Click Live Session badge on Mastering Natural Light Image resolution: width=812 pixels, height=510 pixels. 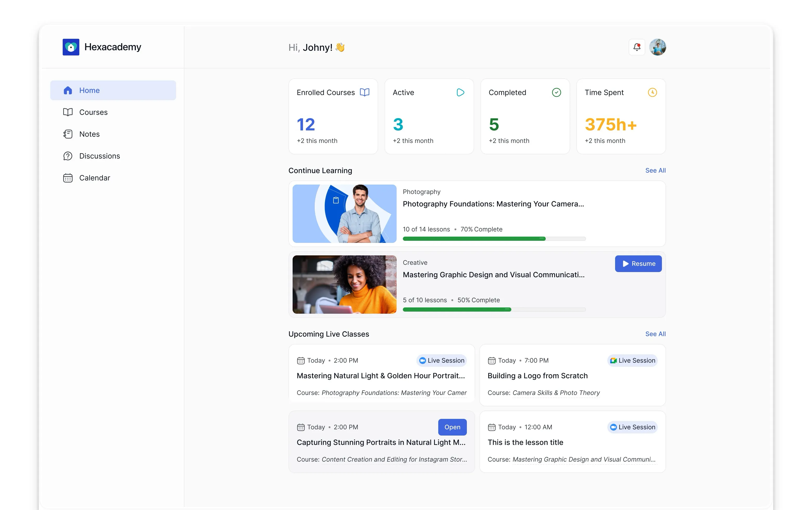441,361
